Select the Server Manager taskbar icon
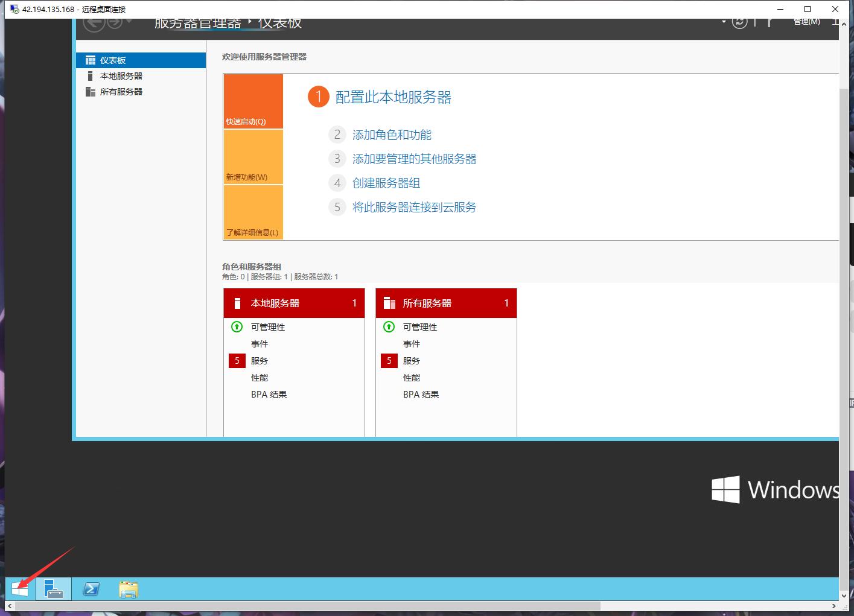Image resolution: width=854 pixels, height=616 pixels. [53, 588]
